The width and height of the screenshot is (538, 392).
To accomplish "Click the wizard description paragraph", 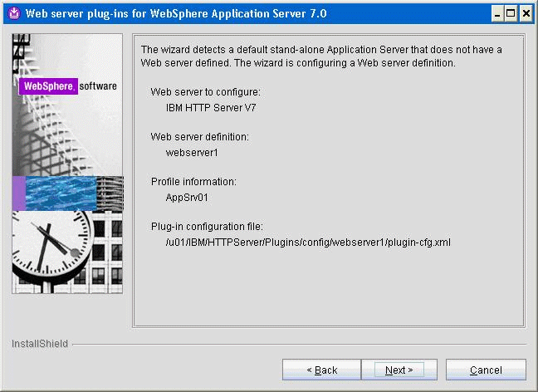I will [321, 56].
